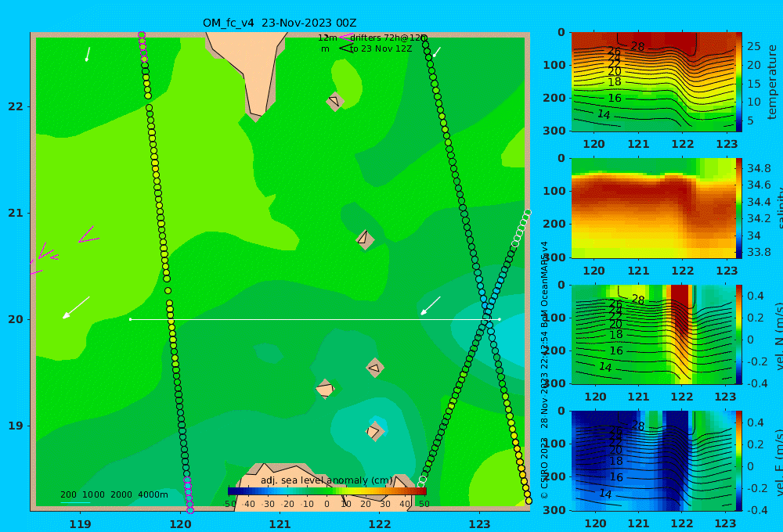This screenshot has height=532, width=783.
Task: Click the plot title OM_fc_v4 23-Nov-2023 00Z
Action: 280,23
